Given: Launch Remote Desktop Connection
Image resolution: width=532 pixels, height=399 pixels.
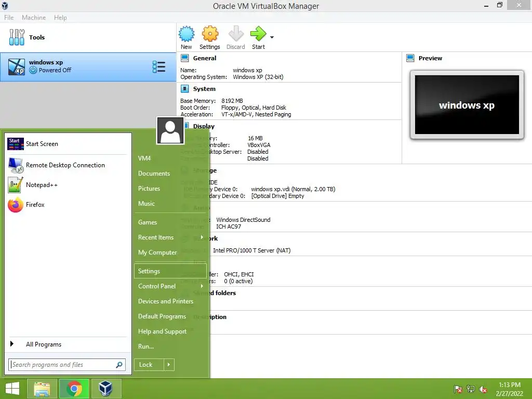Looking at the screenshot, I should (67, 165).
